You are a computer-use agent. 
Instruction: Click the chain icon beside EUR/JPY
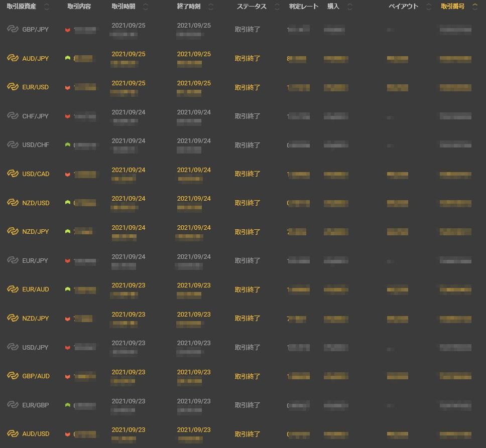(x=13, y=261)
